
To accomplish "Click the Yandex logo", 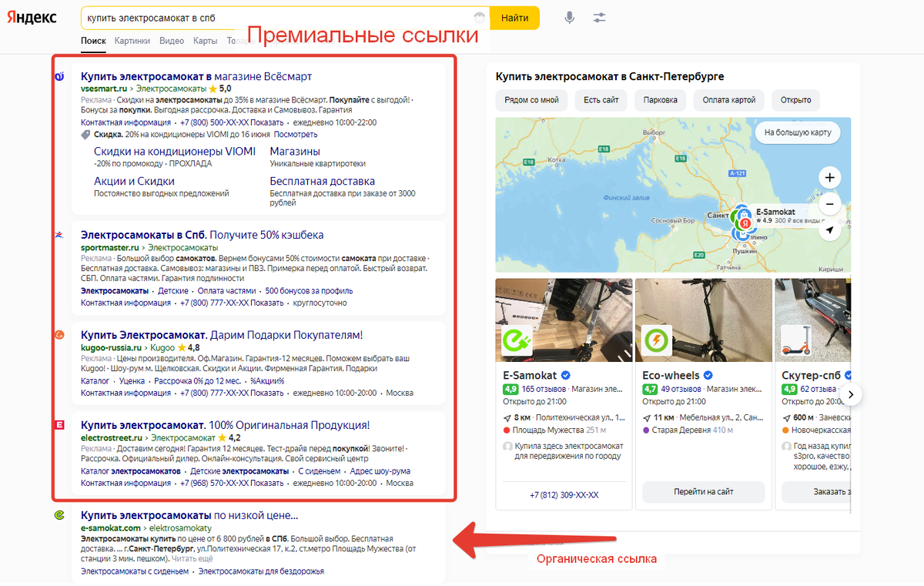I will [32, 18].
